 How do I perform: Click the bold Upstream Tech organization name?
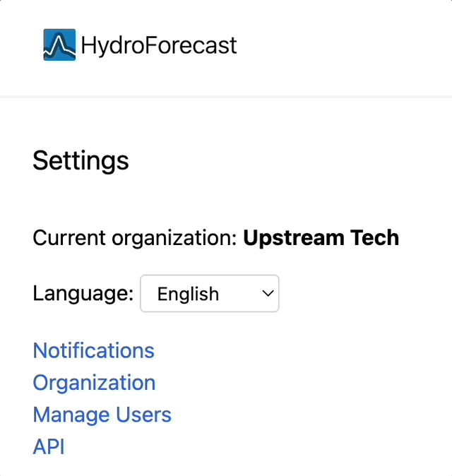click(x=321, y=237)
